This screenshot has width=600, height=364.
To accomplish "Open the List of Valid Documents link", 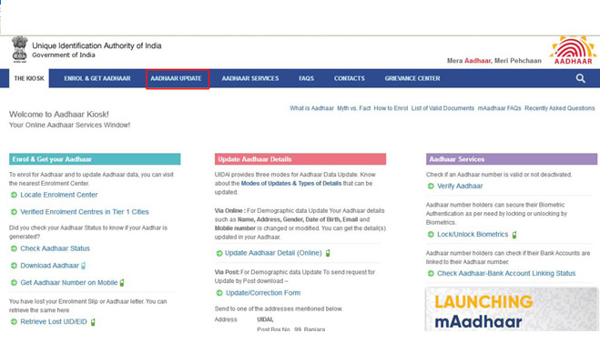I will 442,108.
